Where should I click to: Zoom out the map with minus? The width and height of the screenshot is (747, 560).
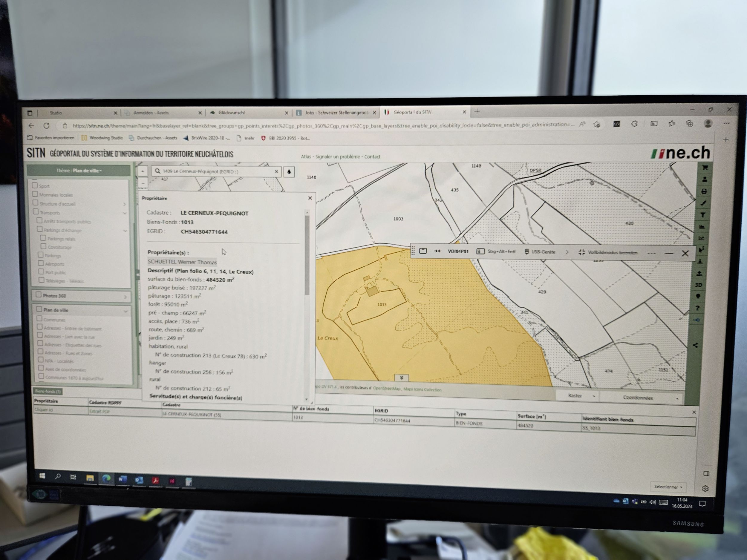143,183
